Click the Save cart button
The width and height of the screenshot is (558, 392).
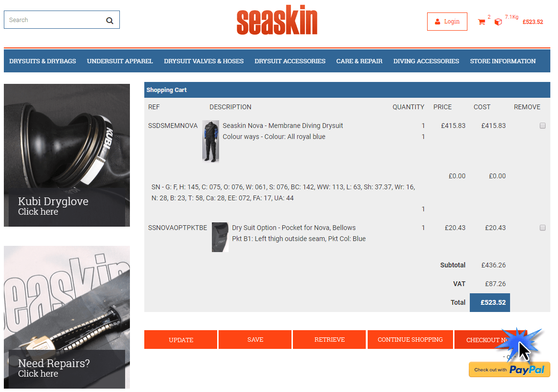255,340
